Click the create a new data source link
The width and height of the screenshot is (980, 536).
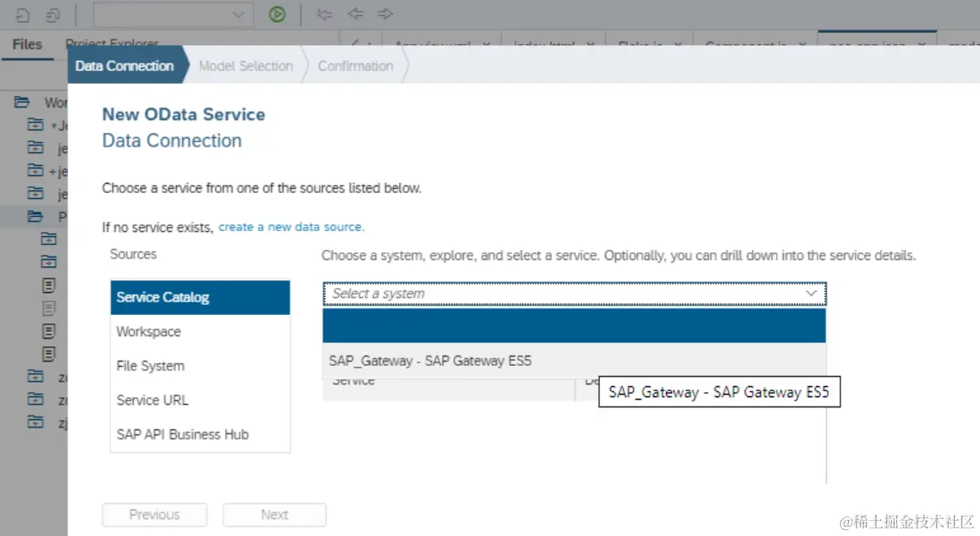[x=291, y=227]
